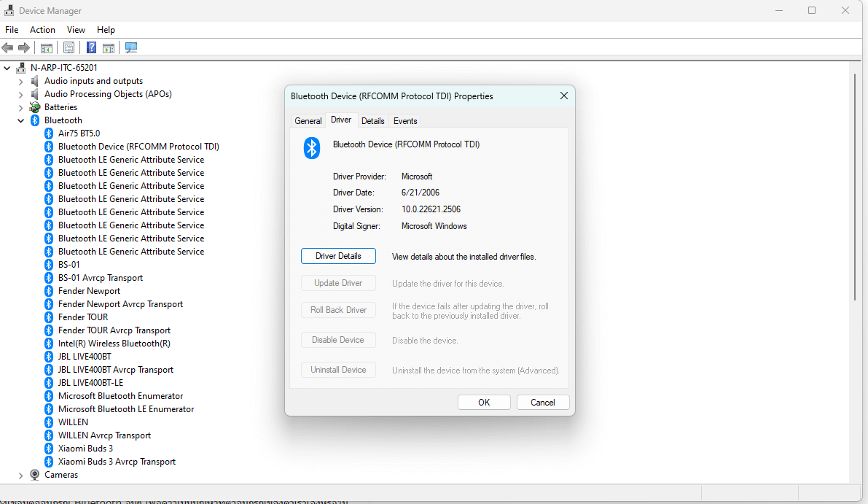Toggle the Show/Hide Console Tree toolbar icon
Image resolution: width=868 pixels, height=504 pixels.
(x=47, y=47)
